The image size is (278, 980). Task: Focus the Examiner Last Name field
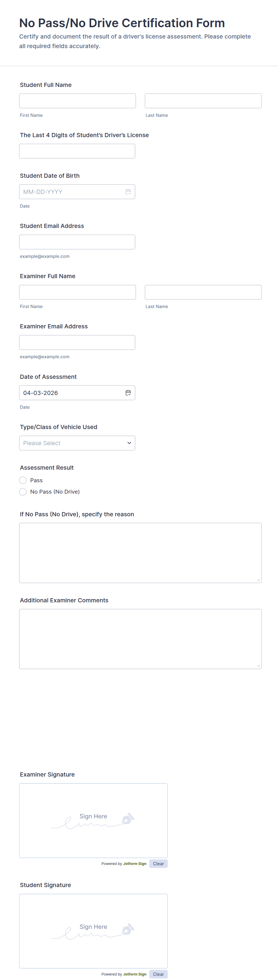(x=203, y=292)
